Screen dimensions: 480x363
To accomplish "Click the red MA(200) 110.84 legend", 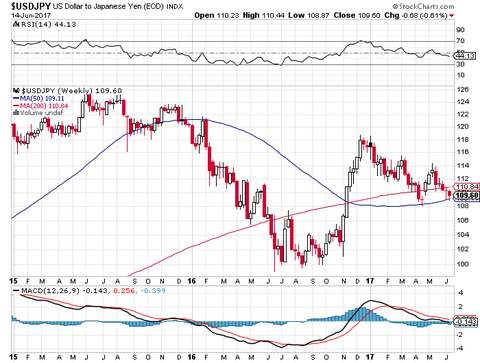I will 40,106.
